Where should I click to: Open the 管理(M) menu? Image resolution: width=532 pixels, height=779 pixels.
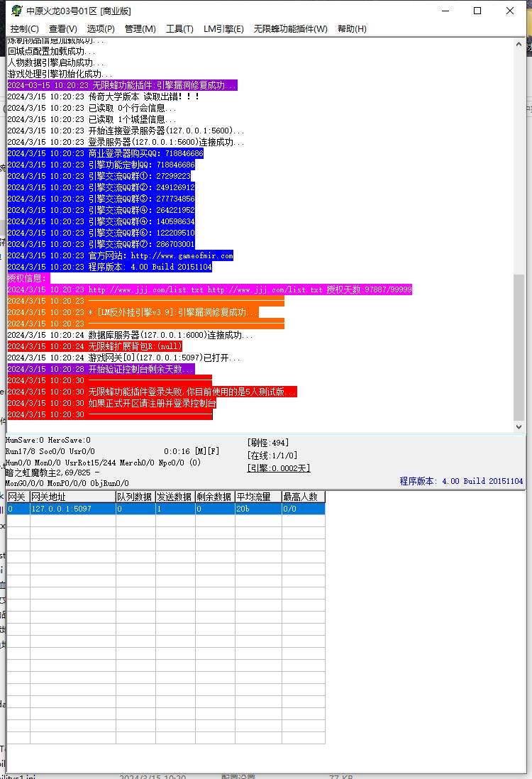pos(140,29)
